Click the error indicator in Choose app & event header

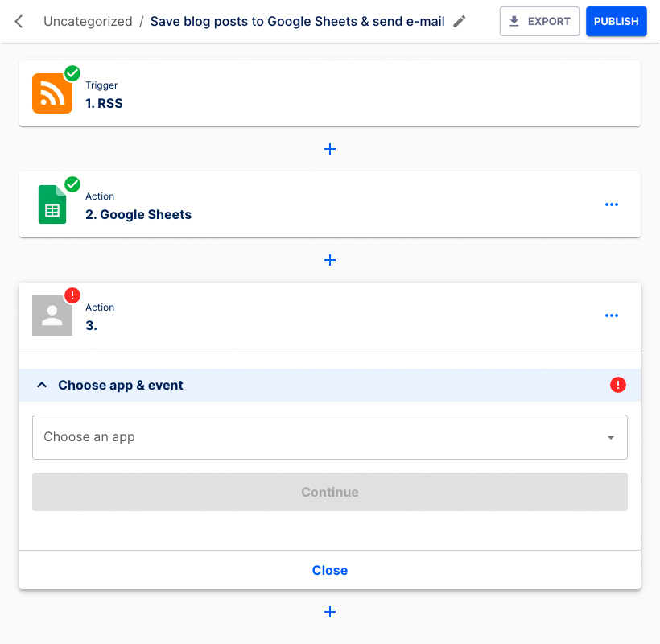coord(618,385)
